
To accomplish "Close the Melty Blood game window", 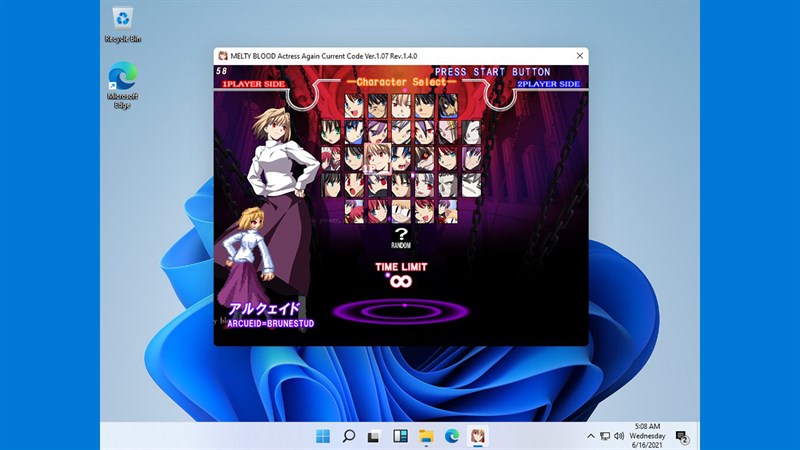I will (580, 56).
